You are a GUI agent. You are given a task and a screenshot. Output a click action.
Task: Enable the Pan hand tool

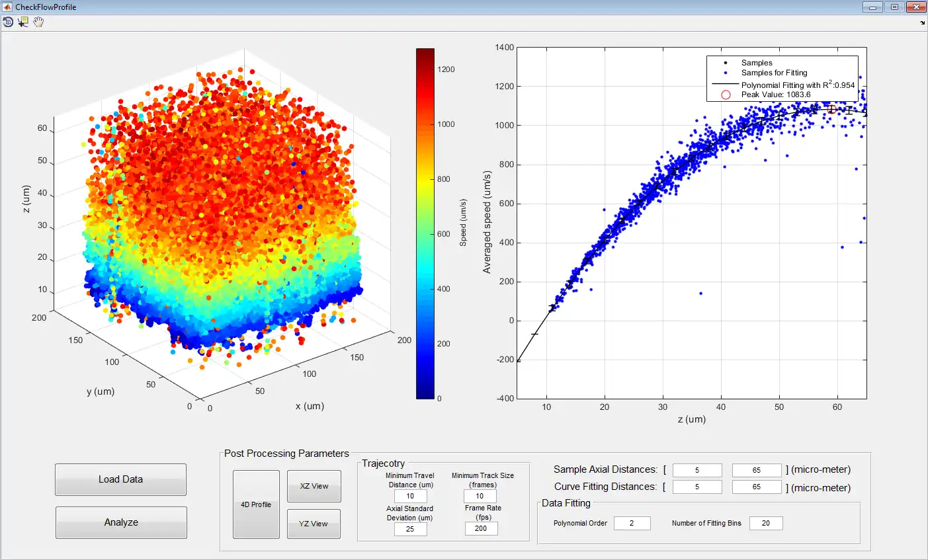(x=38, y=22)
